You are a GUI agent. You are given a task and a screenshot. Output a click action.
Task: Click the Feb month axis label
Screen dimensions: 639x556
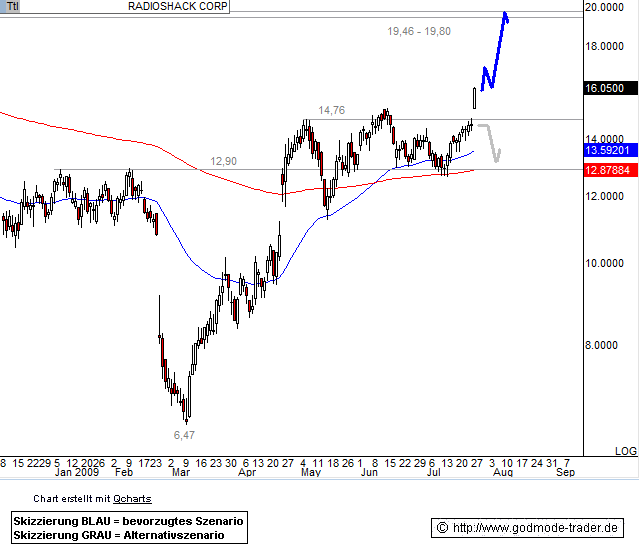click(x=124, y=472)
